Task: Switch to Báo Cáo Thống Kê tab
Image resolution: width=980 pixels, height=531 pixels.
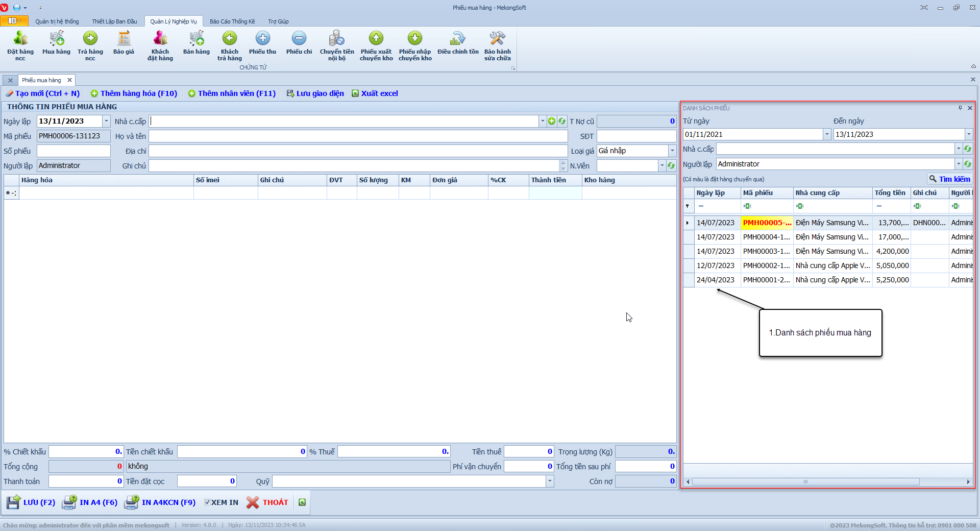Action: pyautogui.click(x=232, y=21)
